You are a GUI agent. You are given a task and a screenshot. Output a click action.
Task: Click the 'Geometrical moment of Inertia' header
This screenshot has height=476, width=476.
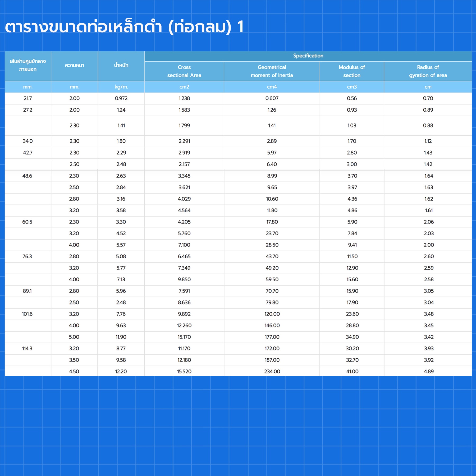point(272,71)
